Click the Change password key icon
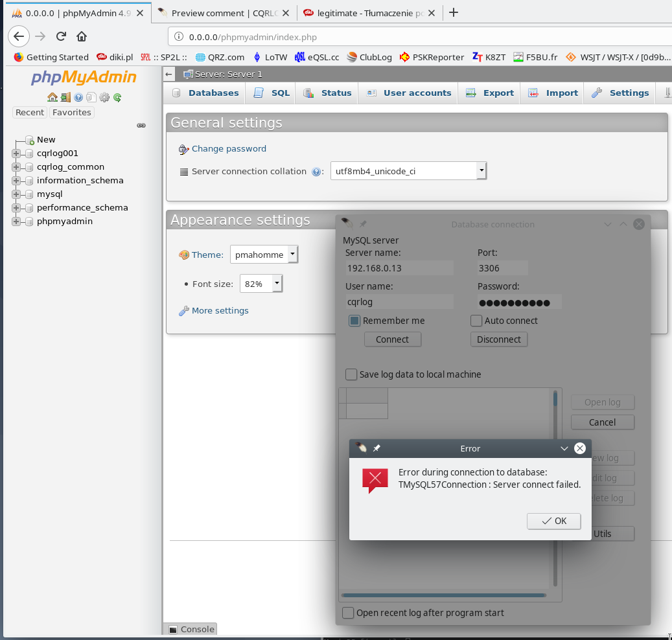This screenshot has width=672, height=640. 184,149
